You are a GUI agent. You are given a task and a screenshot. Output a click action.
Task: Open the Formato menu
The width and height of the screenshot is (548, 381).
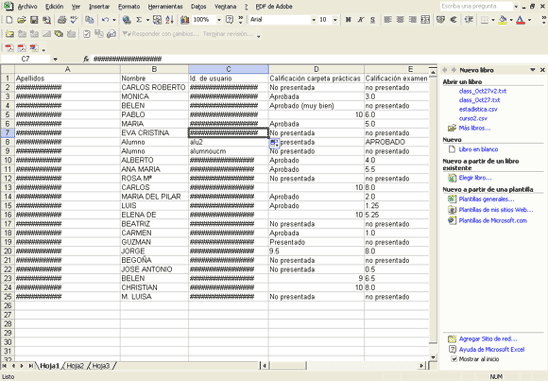129,7
